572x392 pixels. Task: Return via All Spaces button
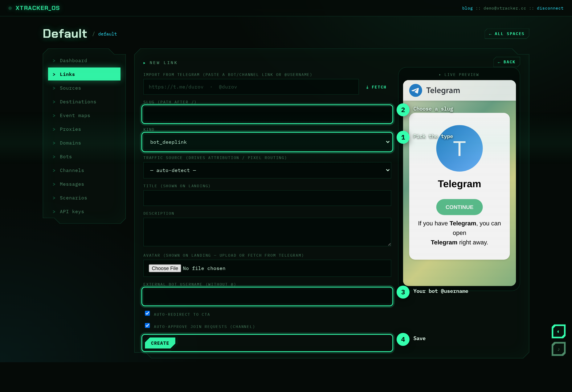pyautogui.click(x=507, y=34)
